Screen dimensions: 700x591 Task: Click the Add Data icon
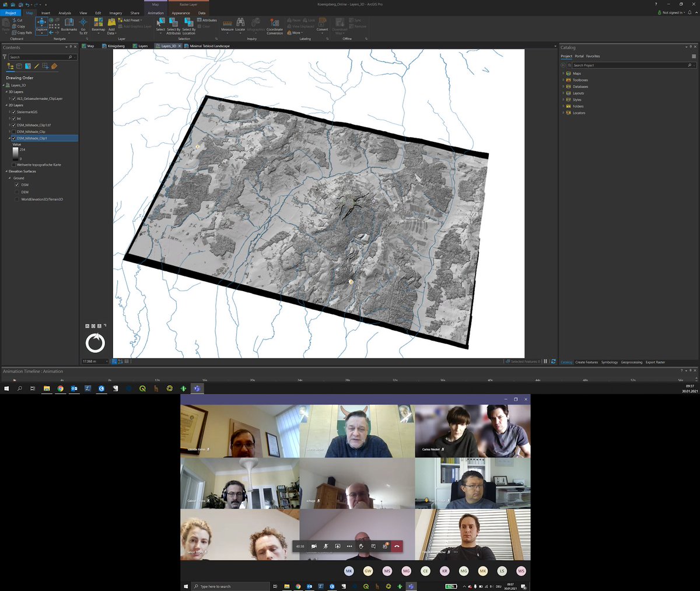[x=111, y=26]
